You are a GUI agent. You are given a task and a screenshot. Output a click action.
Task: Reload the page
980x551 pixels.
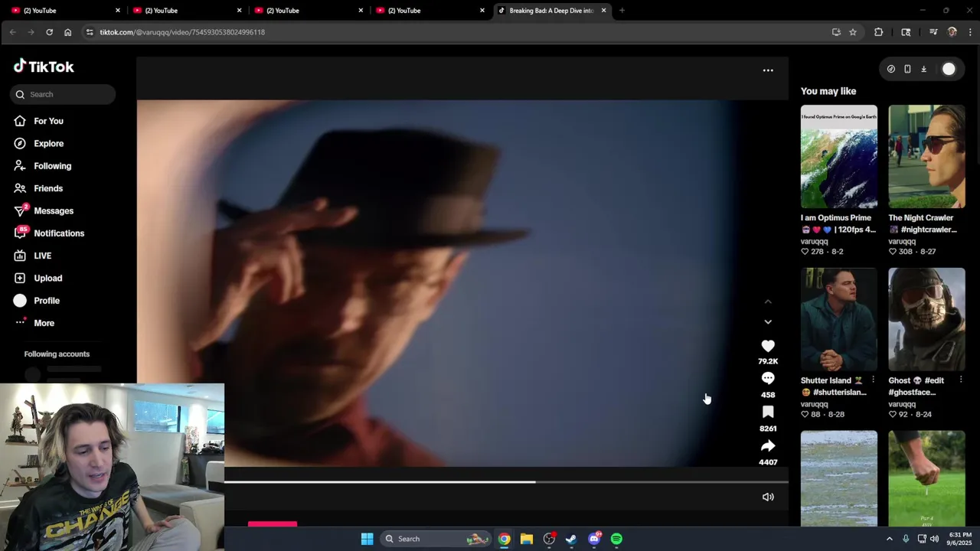(49, 32)
